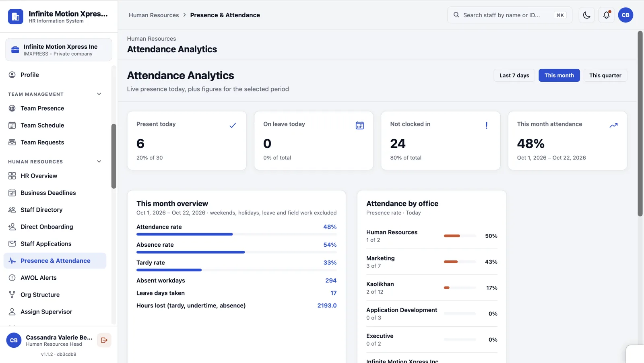The width and height of the screenshot is (644, 363).
Task: Click the AWOL Alerts warning icon
Action: [x=12, y=278]
